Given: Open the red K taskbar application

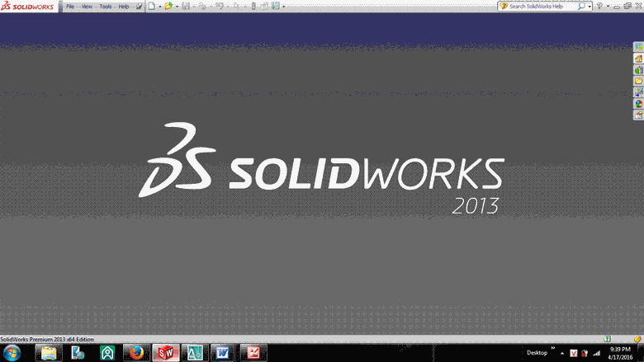Looking at the screenshot, I should click(253, 353).
